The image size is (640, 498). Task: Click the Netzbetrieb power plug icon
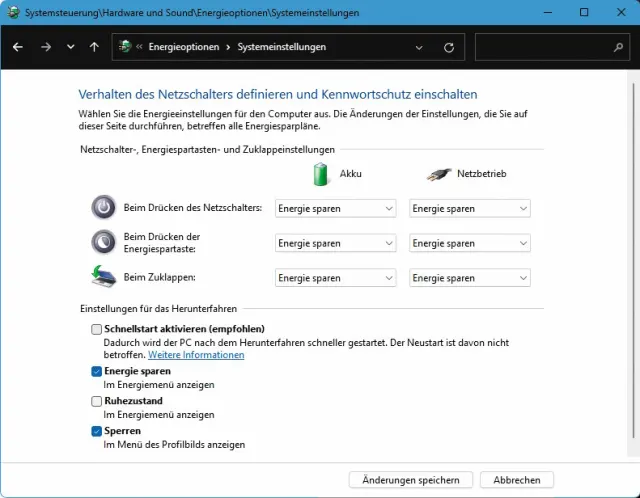click(437, 174)
